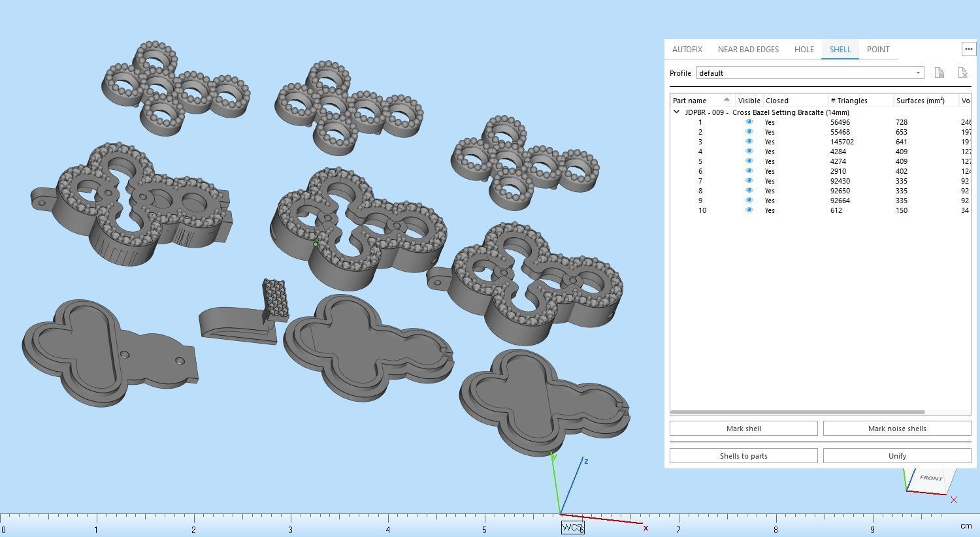Click the Mark noise shells button
980x537 pixels.
click(x=897, y=429)
